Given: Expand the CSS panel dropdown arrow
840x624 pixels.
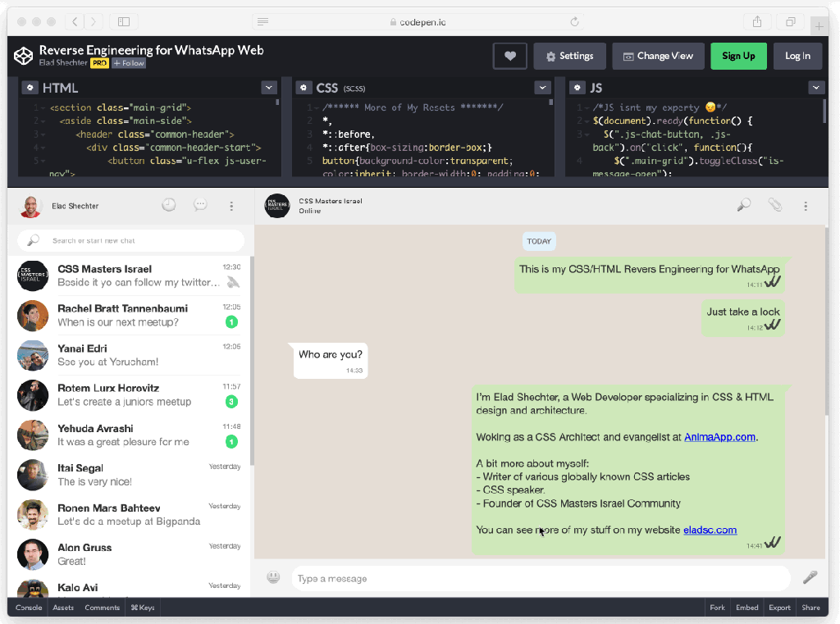Looking at the screenshot, I should tap(541, 88).
